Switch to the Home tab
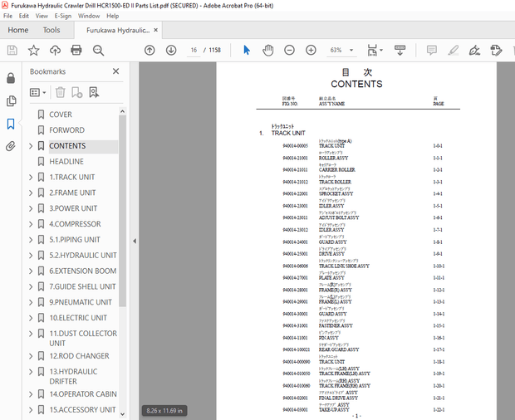The height and width of the screenshot is (420, 515). [18, 30]
